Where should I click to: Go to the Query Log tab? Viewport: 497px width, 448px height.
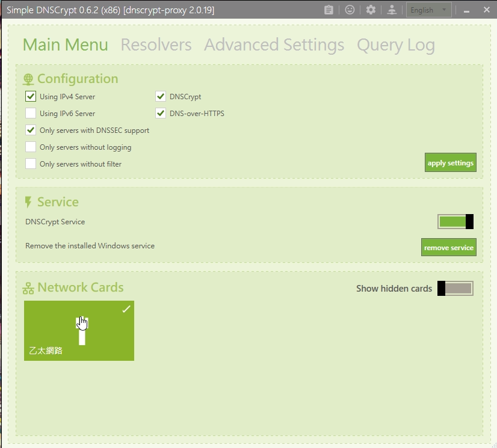pyautogui.click(x=395, y=45)
